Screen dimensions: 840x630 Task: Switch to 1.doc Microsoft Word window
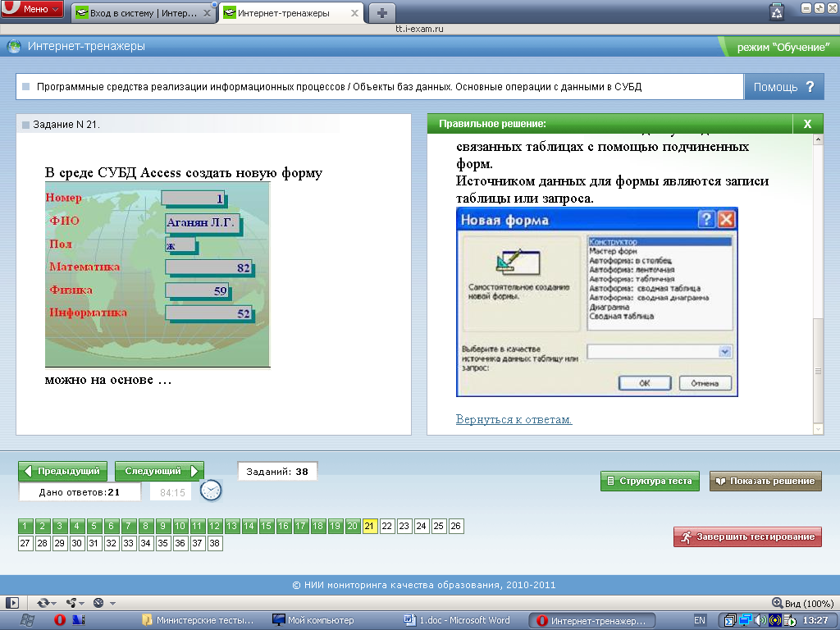click(457, 620)
